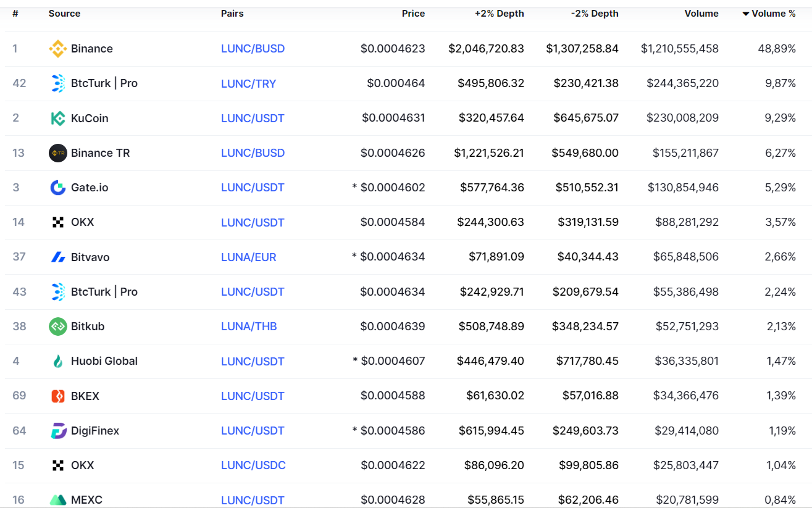Open the LUNA/EUR pair link
The image size is (812, 508).
click(x=249, y=257)
